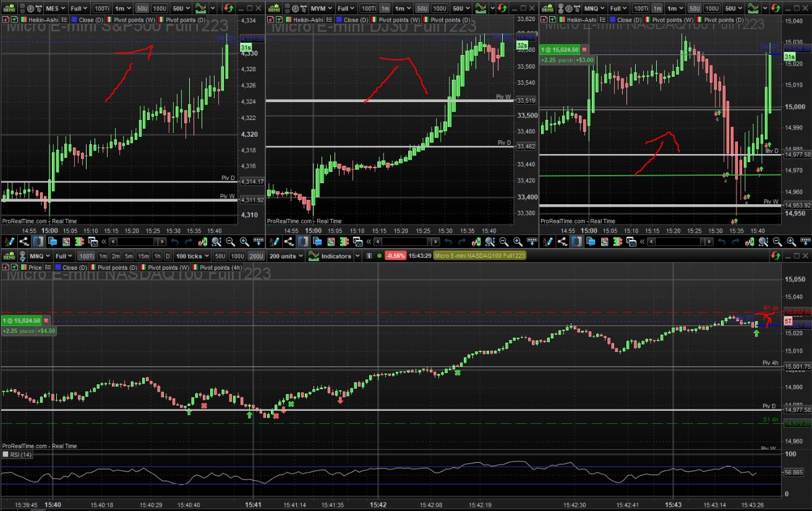Click the horizontal scrollbar under top MNQ chart

tap(680, 242)
